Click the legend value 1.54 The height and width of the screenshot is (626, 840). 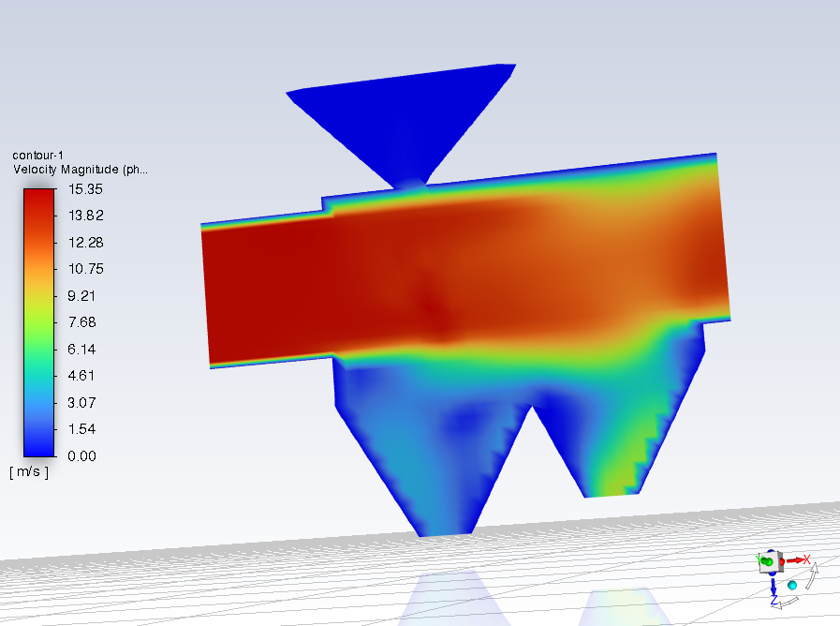pos(81,429)
